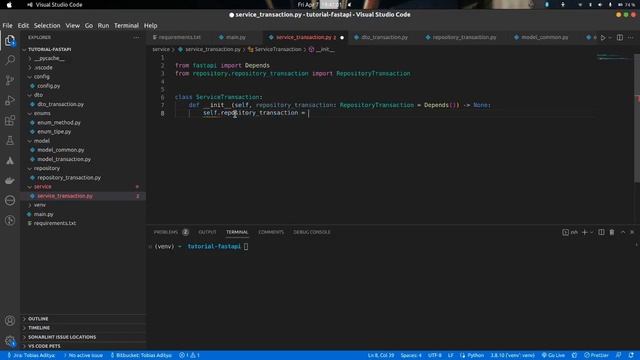Click ServiceTransaction in the breadcrumb
Image resolution: width=640 pixels, height=360 pixels.
(278, 49)
